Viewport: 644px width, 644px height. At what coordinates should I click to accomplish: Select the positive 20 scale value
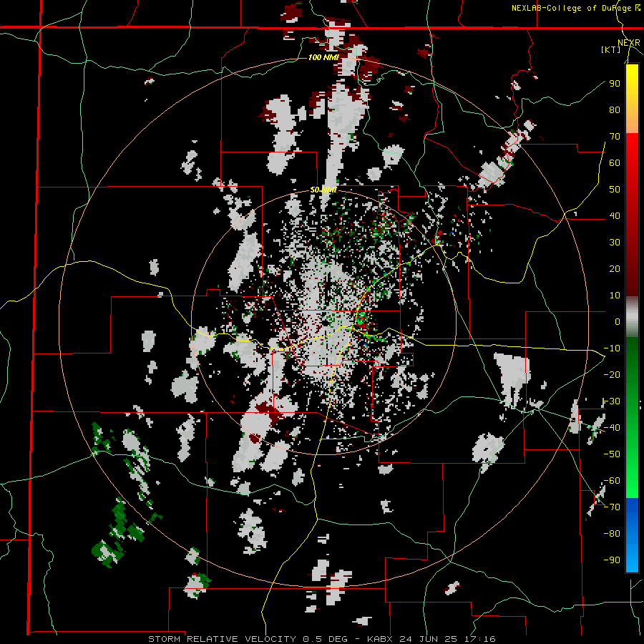click(x=615, y=268)
